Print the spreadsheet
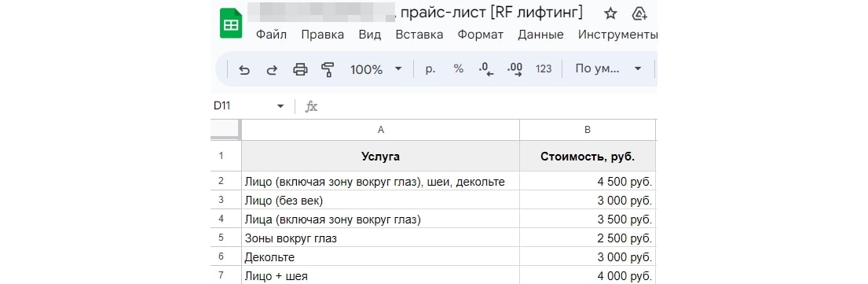 click(x=300, y=69)
